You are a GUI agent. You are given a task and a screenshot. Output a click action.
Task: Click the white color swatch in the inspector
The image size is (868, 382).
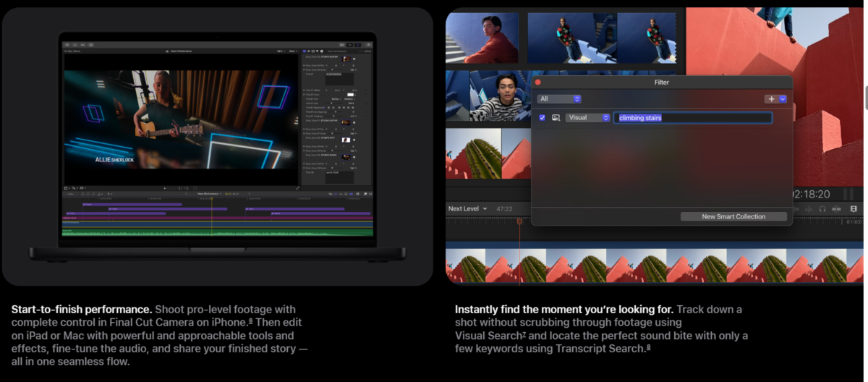(350, 94)
